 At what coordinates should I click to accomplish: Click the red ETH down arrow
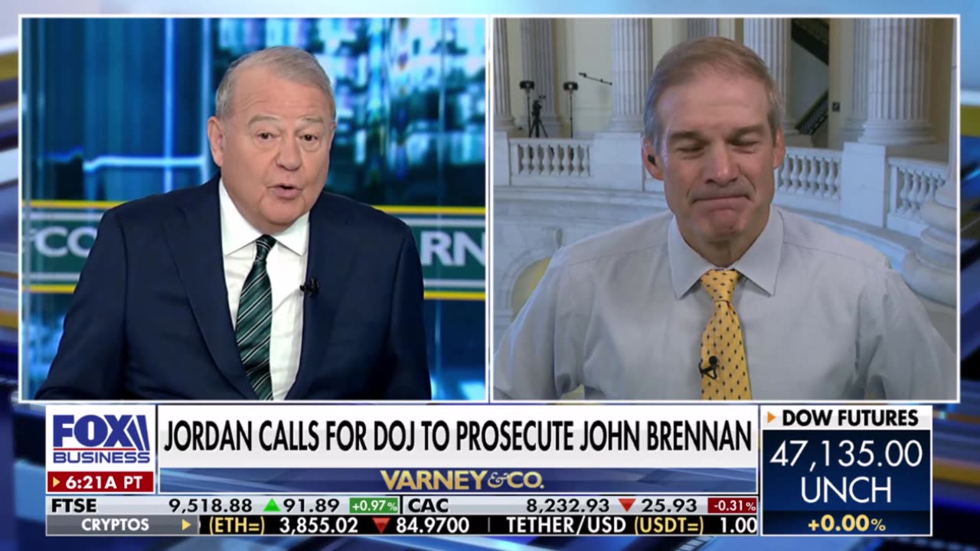(x=381, y=525)
